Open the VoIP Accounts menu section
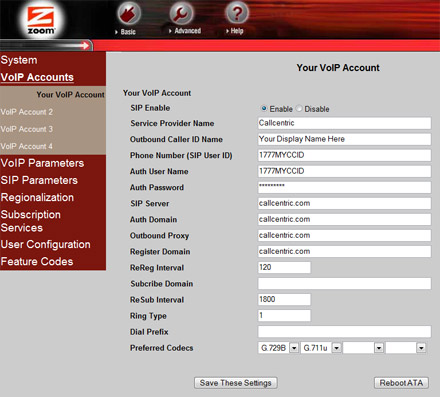This screenshot has width=440, height=397. point(37,77)
